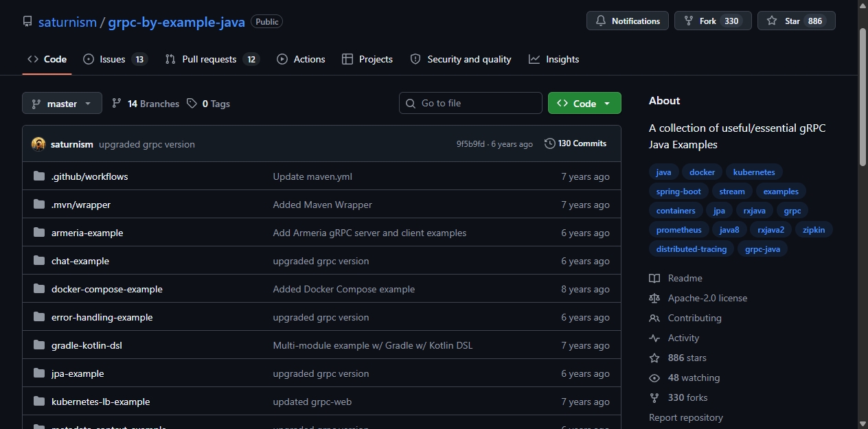
Task: View the 0 Tags link
Action: pyautogui.click(x=209, y=104)
